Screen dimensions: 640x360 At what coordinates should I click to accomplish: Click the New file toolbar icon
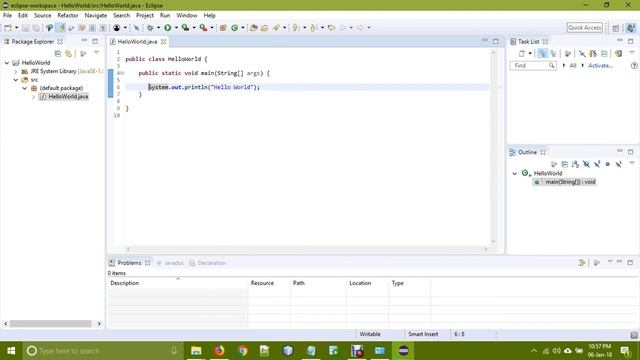pos(8,28)
